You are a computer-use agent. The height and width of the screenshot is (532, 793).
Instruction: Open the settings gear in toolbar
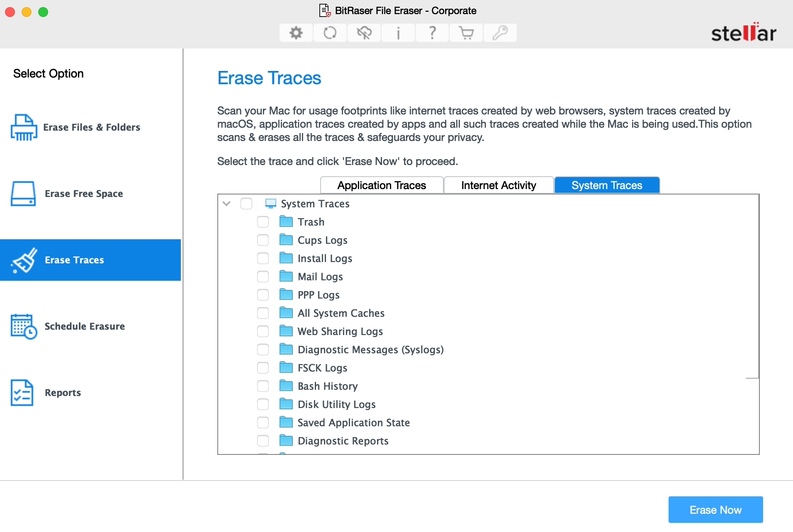tap(296, 33)
